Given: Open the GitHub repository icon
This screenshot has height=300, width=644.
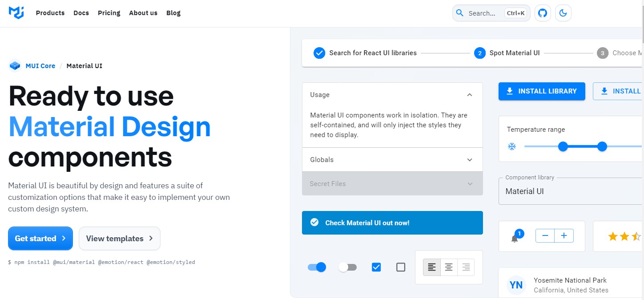Looking at the screenshot, I should (543, 13).
